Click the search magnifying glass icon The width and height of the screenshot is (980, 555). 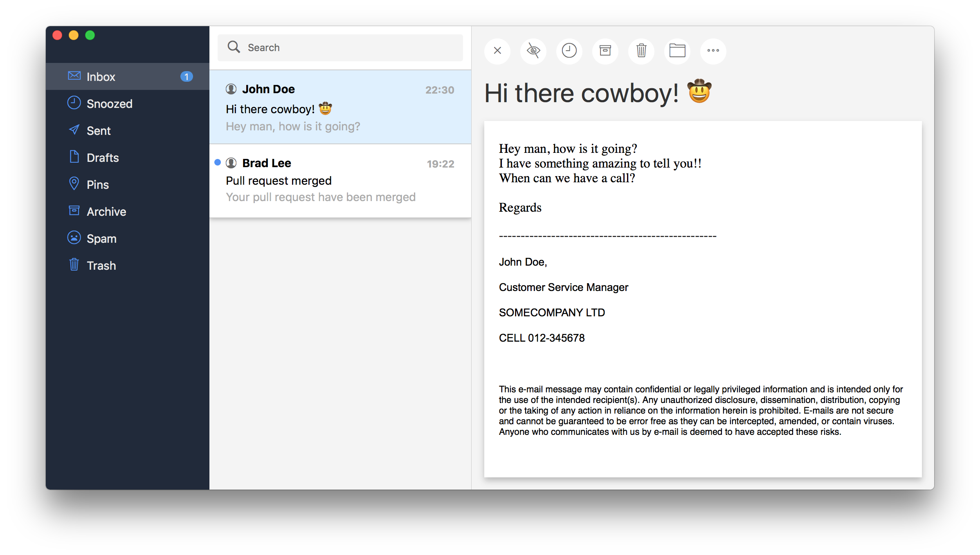coord(234,47)
